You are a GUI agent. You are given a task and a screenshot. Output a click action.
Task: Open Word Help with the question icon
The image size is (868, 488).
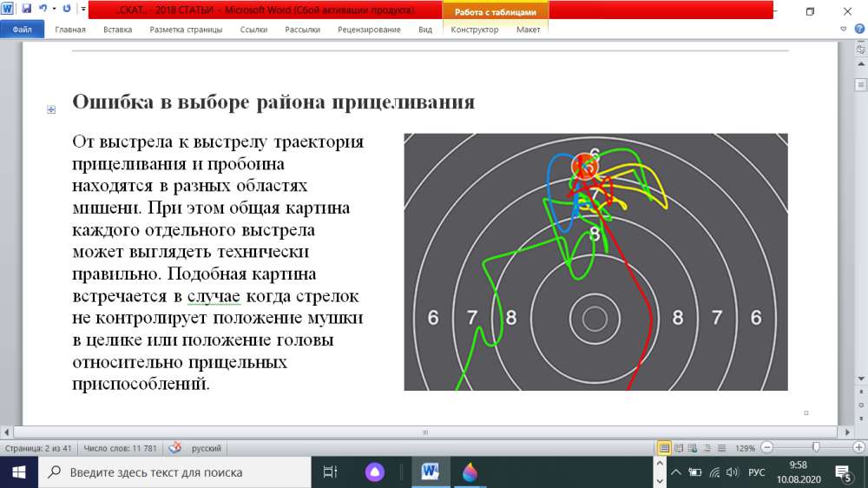point(859,30)
